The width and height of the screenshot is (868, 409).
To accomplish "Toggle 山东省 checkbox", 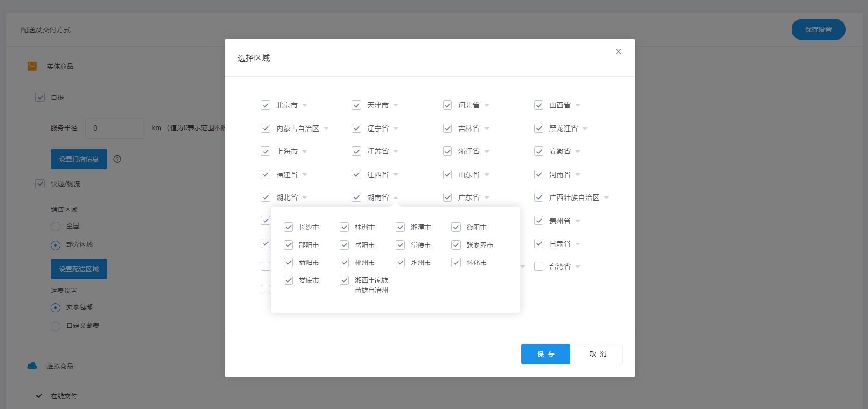I will pyautogui.click(x=448, y=174).
